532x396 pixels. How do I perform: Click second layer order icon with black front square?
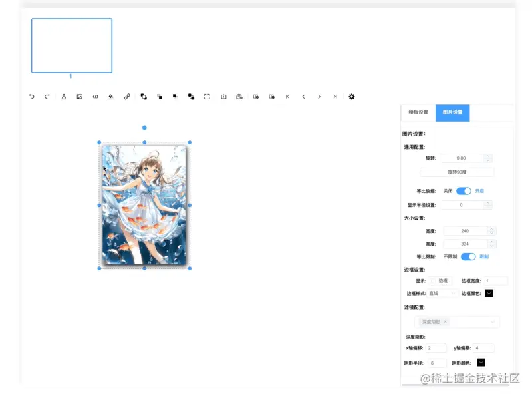click(x=160, y=97)
